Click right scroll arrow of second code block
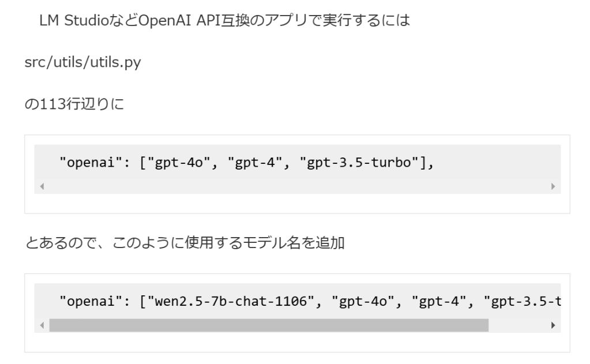This screenshot has width=590, height=364. (x=553, y=326)
